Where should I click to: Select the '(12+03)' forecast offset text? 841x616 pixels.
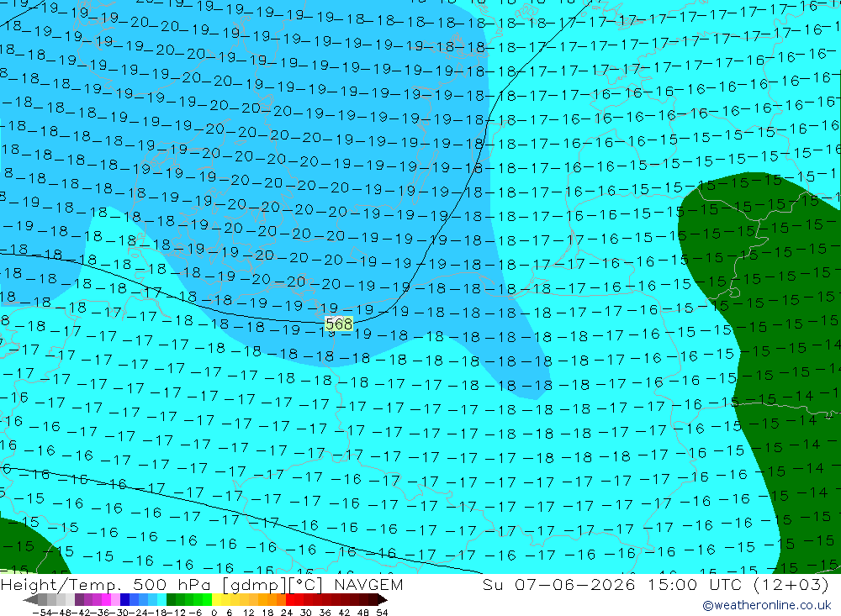click(791, 584)
